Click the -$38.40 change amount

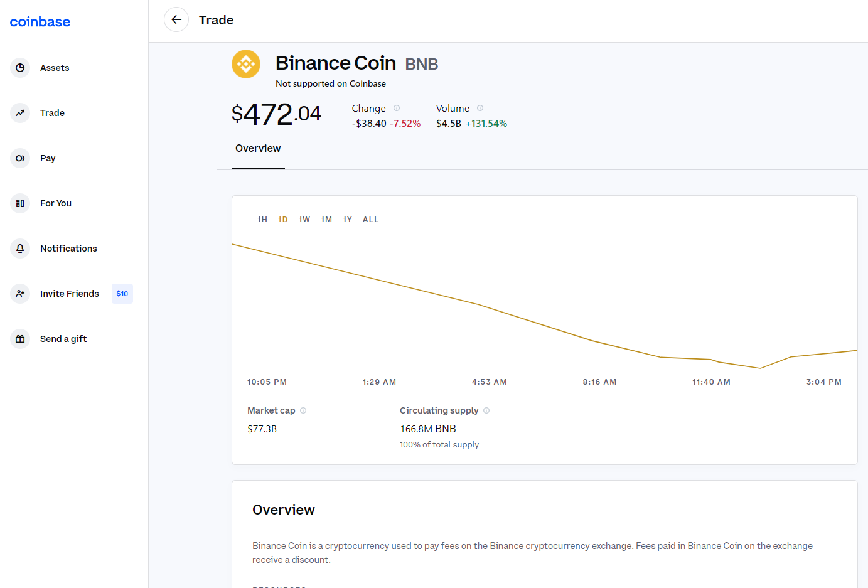point(369,124)
